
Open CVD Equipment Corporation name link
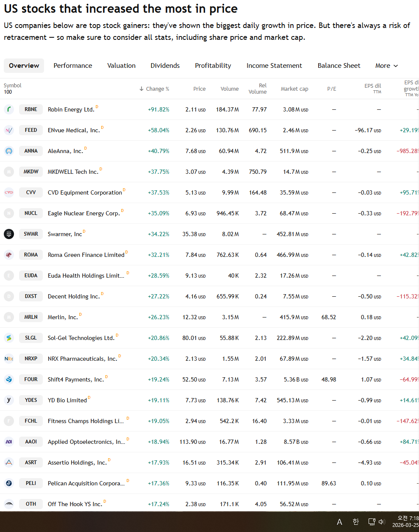pyautogui.click(x=85, y=192)
